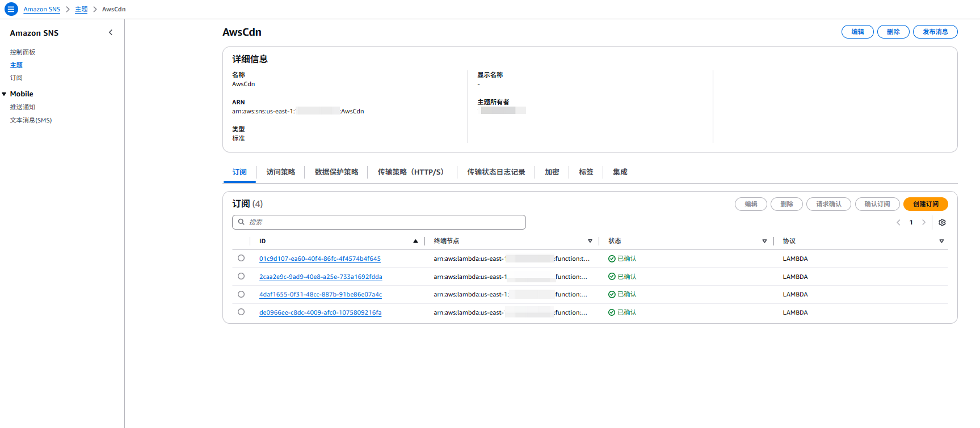Select subscription 2caa2e9c radio button

coord(241,277)
